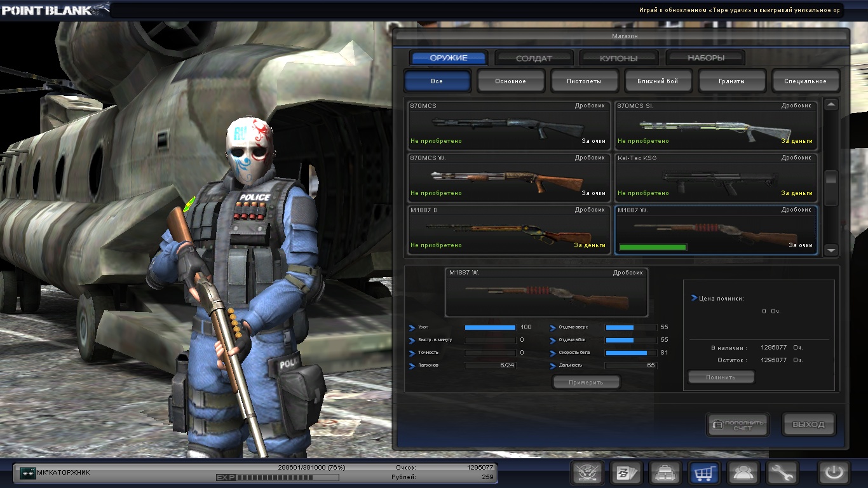Select the Пистолеты weapon filter
The image size is (868, 488).
click(x=585, y=81)
